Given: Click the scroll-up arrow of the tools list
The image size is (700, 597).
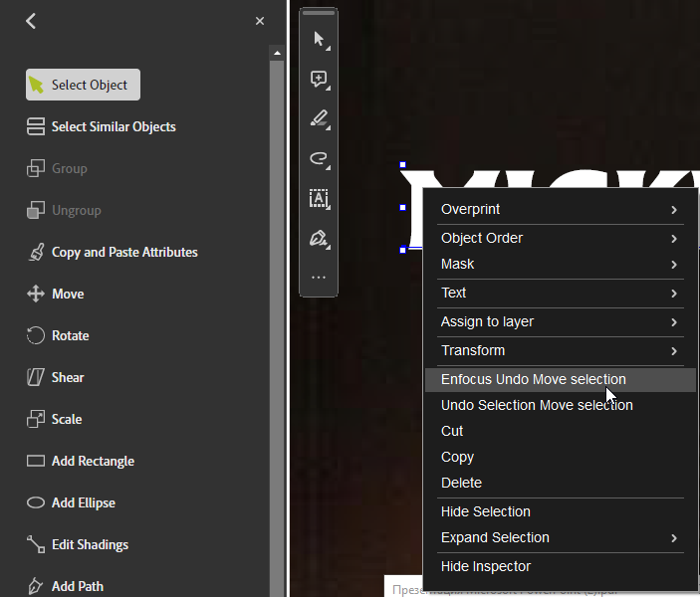Looking at the screenshot, I should (x=277, y=53).
